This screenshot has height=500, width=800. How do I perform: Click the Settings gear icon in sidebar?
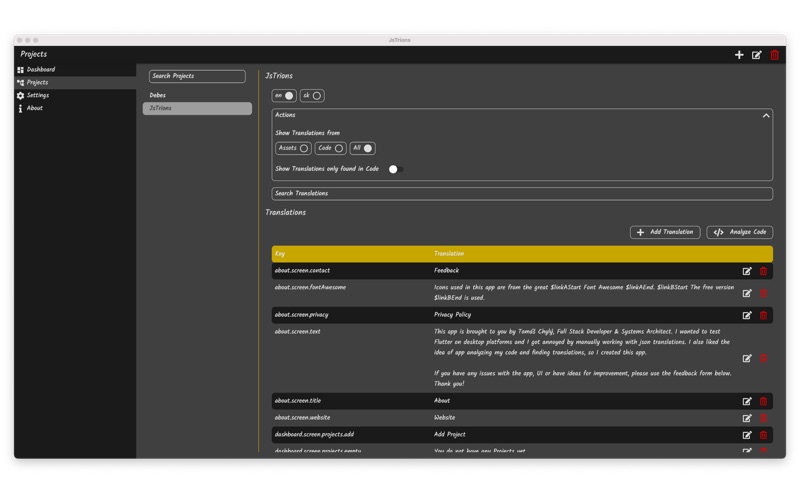(x=20, y=95)
